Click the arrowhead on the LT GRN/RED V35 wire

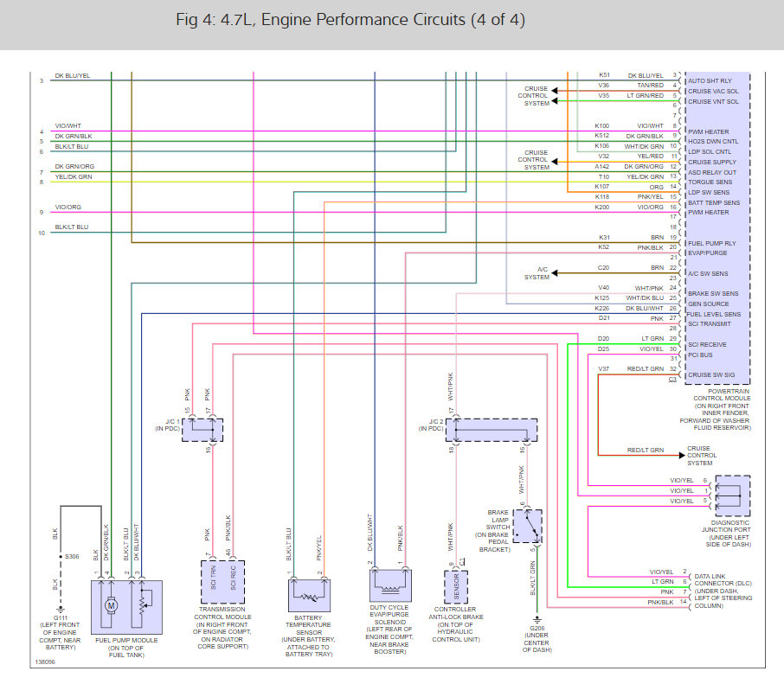coord(555,101)
